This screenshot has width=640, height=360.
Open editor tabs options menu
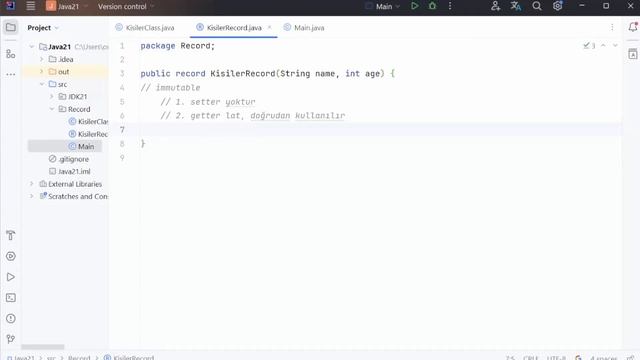tap(612, 28)
